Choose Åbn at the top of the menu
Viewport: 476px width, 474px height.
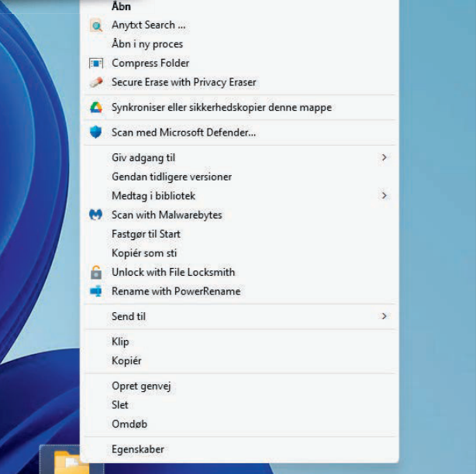(x=121, y=6)
